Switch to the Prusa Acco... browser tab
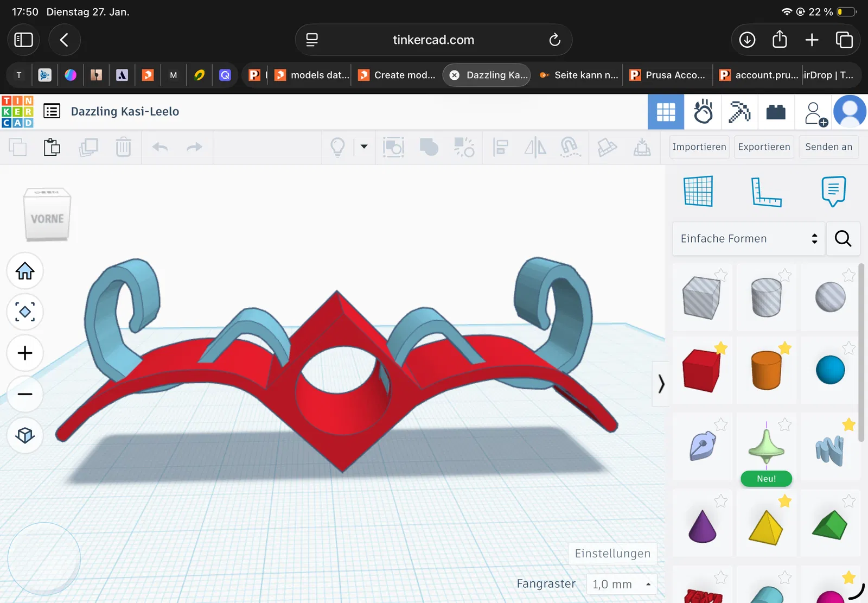 (667, 75)
